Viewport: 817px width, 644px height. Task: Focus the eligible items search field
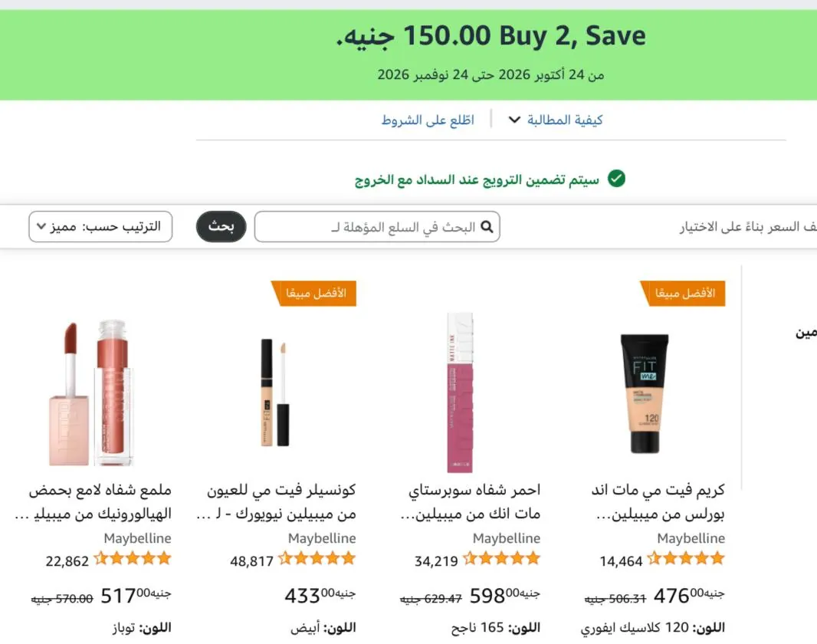[377, 227]
